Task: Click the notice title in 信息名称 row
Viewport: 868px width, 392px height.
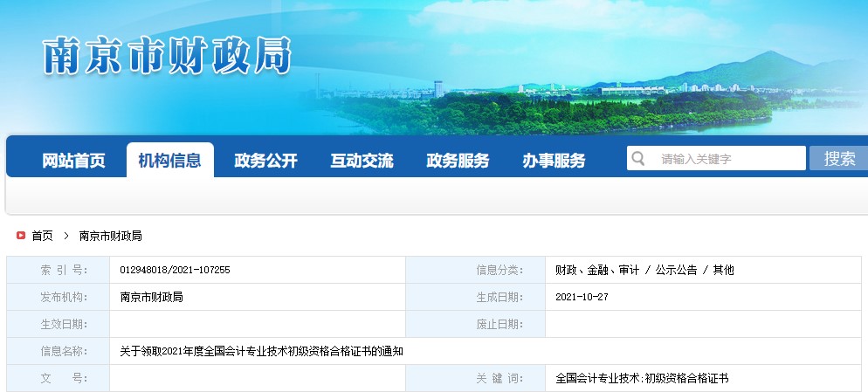Action: point(262,351)
